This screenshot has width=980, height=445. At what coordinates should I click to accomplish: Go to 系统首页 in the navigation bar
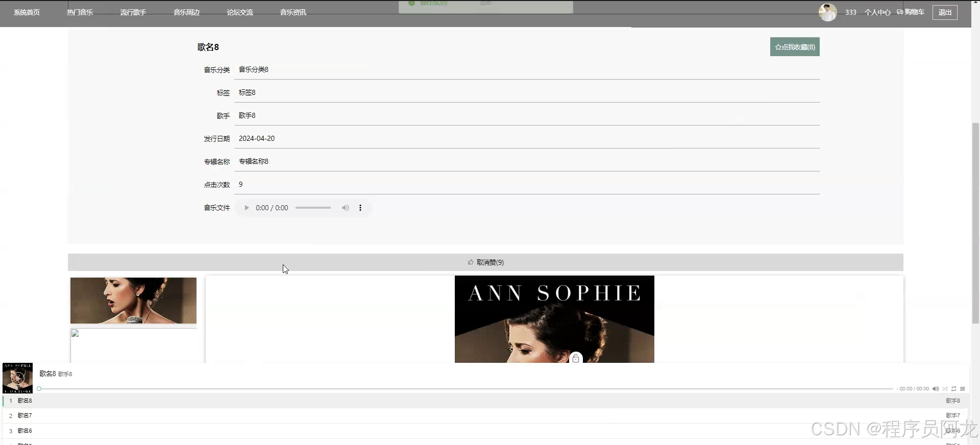click(x=27, y=12)
